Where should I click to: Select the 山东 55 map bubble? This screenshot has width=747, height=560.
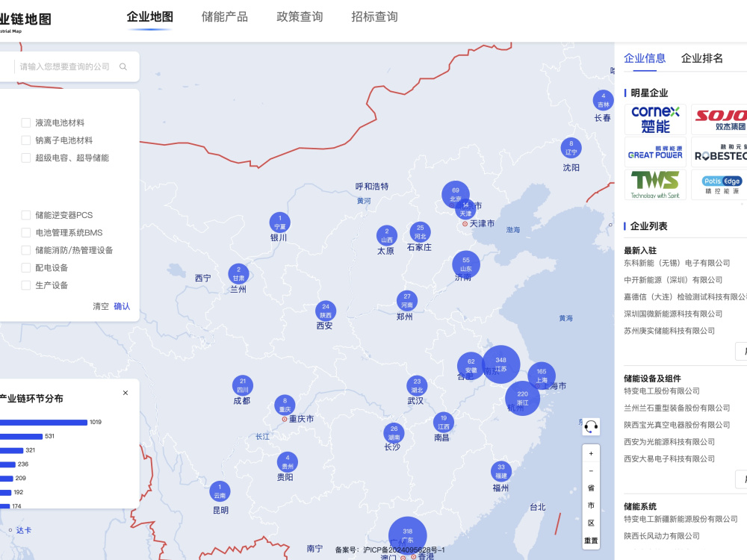(466, 264)
